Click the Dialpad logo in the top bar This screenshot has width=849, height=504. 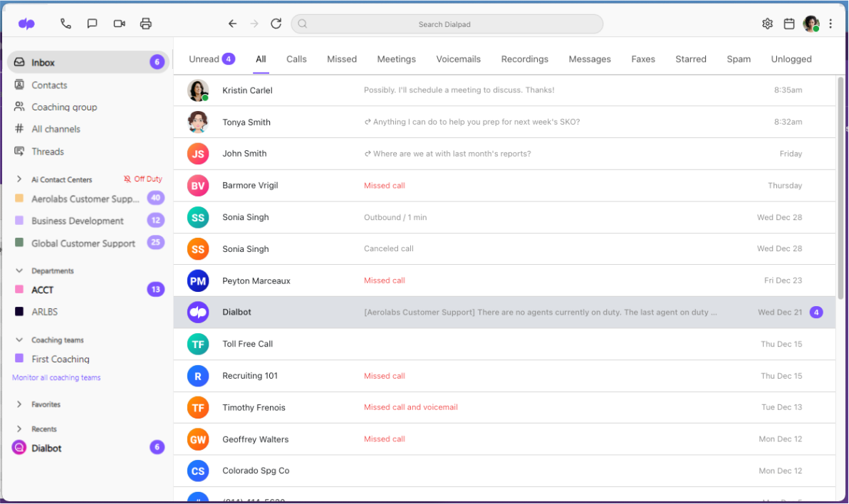pos(26,23)
